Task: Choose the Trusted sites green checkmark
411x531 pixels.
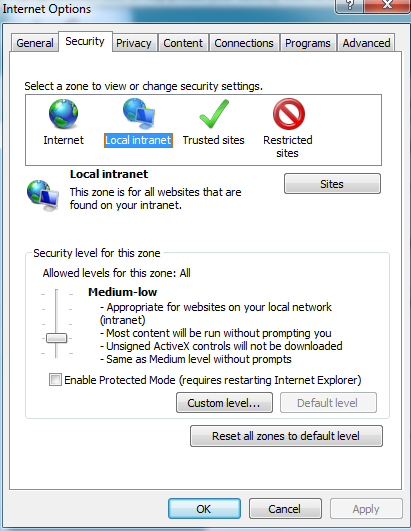Action: [x=214, y=114]
